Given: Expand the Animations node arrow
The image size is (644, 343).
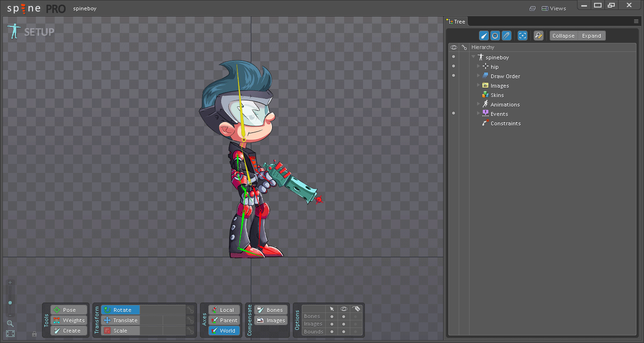Looking at the screenshot, I should (479, 104).
